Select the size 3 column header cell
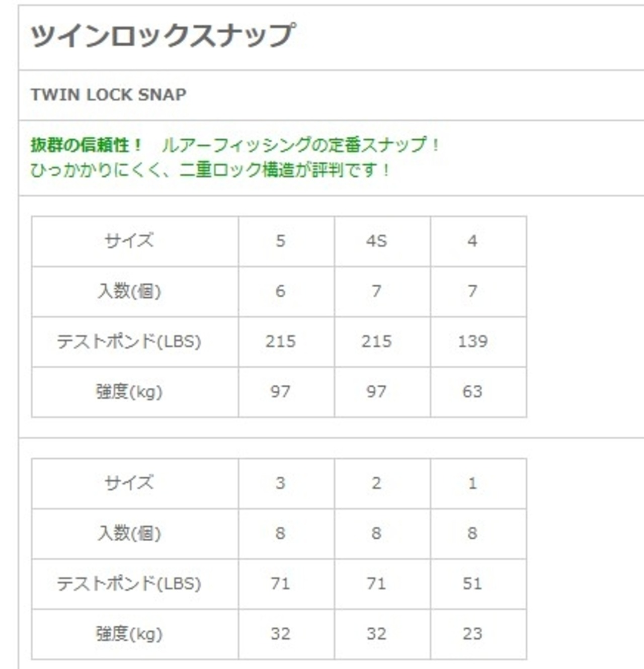 pyautogui.click(x=280, y=483)
